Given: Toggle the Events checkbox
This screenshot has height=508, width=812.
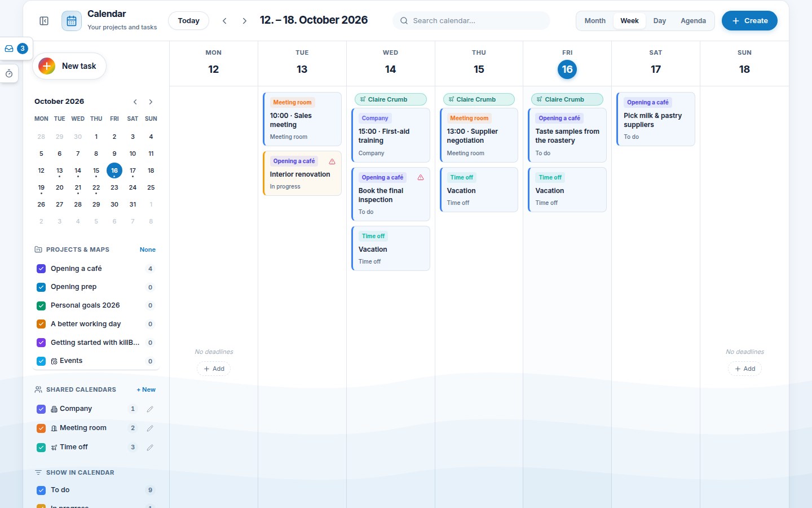Looking at the screenshot, I should coord(41,361).
